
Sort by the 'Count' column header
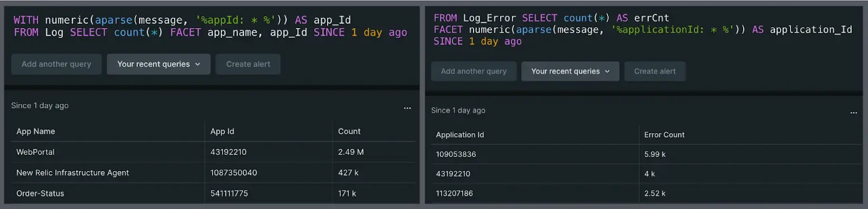pyautogui.click(x=349, y=131)
